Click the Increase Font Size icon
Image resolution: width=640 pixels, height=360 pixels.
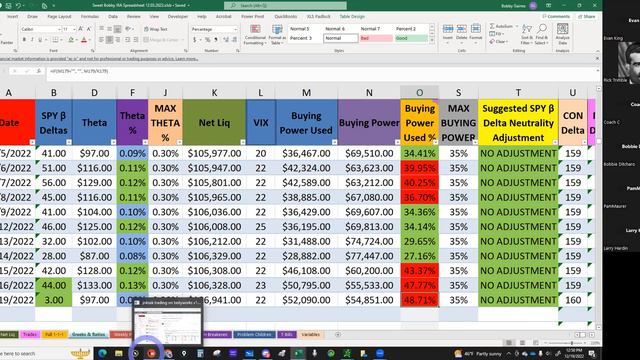tap(81, 29)
